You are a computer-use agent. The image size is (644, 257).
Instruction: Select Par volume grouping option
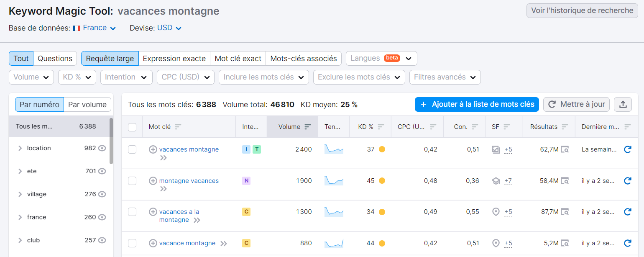coord(87,105)
